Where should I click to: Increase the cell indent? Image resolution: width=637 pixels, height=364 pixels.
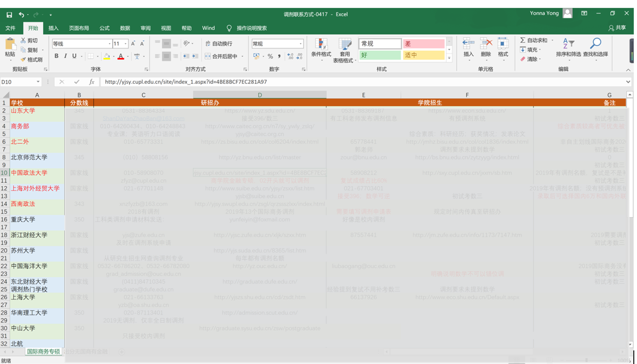point(195,56)
